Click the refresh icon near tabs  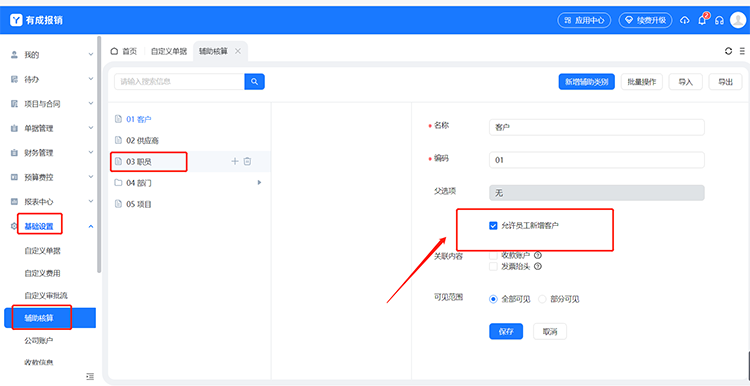click(x=728, y=51)
